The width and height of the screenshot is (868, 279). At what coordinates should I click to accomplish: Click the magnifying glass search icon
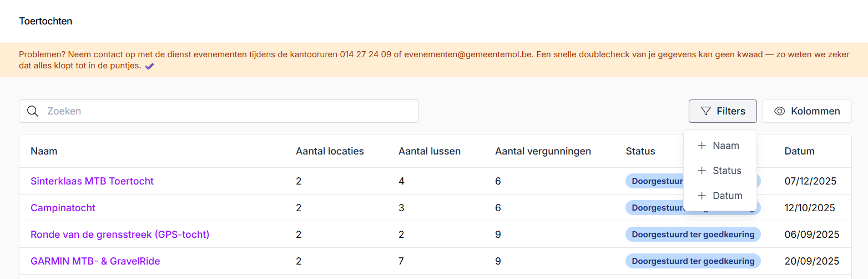click(33, 111)
